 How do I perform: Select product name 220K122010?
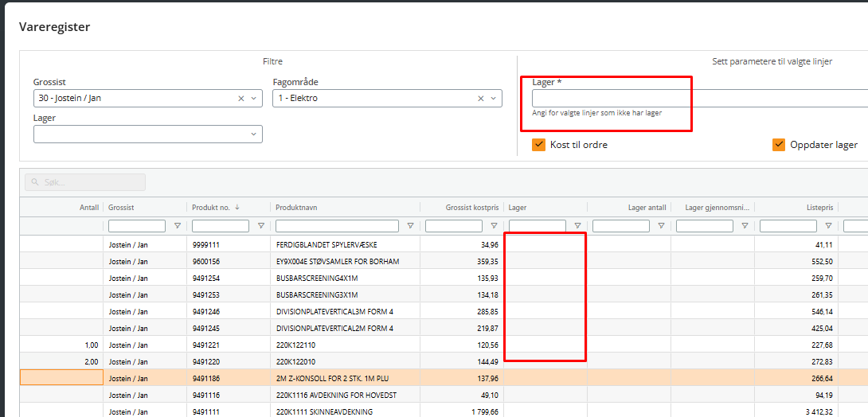[296, 361]
